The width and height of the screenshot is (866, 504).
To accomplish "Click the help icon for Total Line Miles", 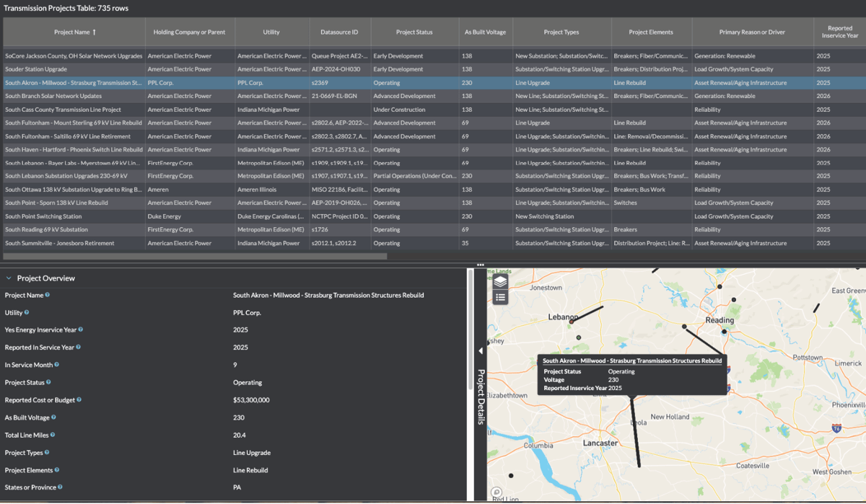I will (53, 435).
